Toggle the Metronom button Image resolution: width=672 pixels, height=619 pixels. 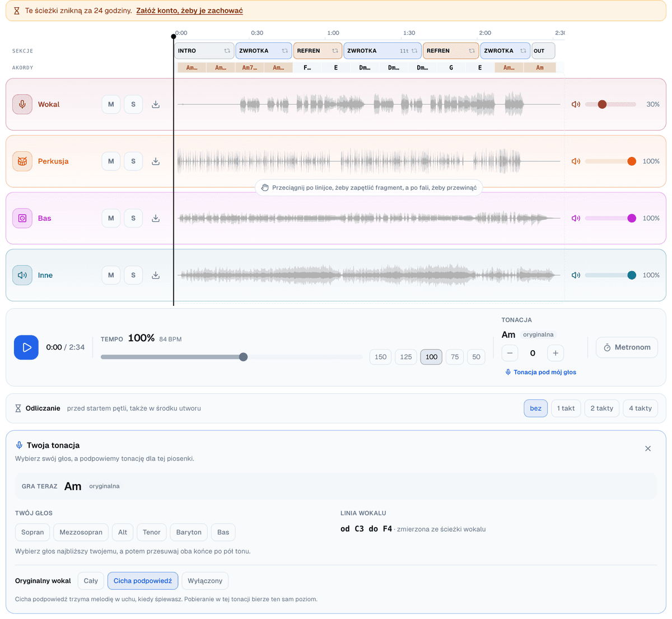(x=627, y=347)
